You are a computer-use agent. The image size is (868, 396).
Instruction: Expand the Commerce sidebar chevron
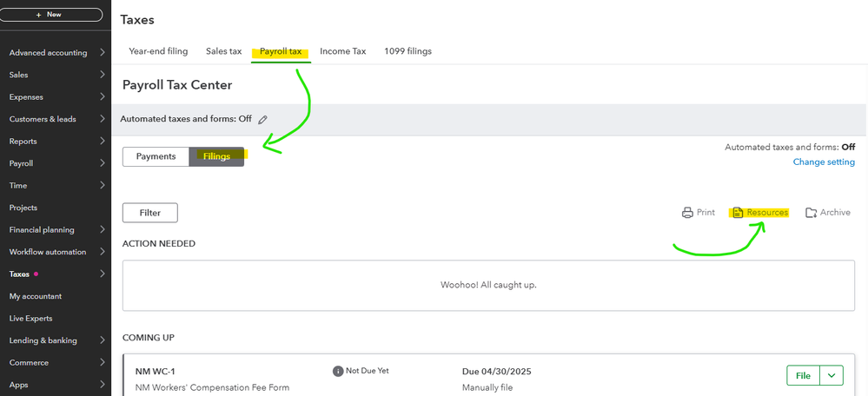tap(103, 362)
